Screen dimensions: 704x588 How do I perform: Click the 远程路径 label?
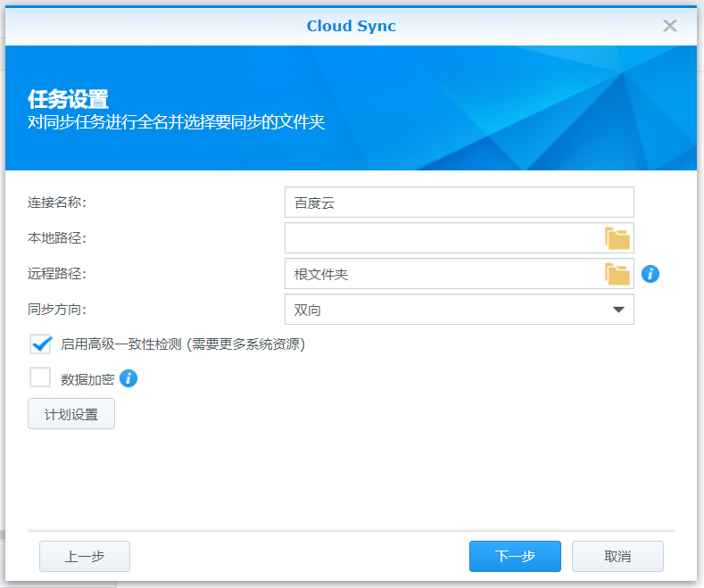click(x=56, y=273)
